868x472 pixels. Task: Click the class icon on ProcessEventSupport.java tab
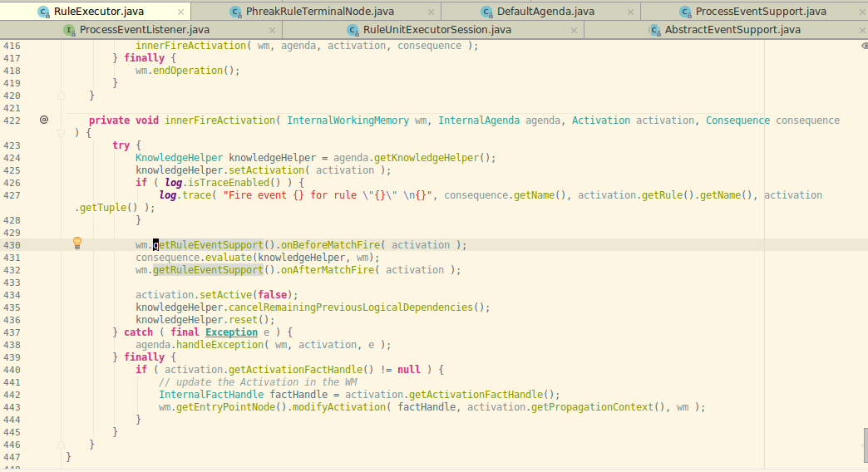click(x=684, y=12)
